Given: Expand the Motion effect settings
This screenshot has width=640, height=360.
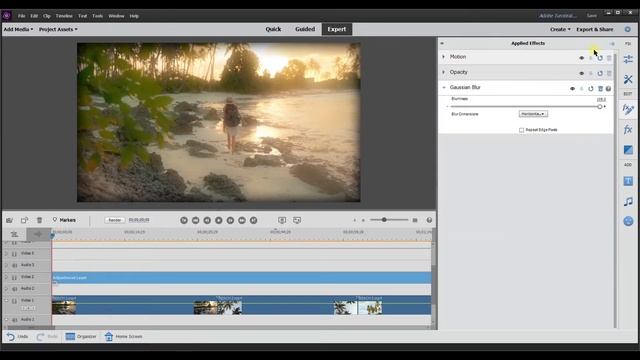Looking at the screenshot, I should click(x=444, y=57).
